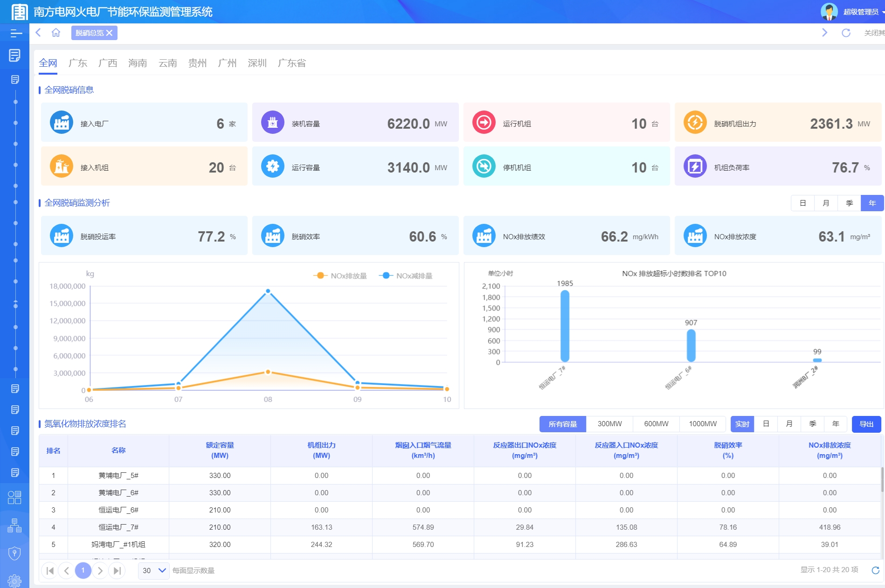Switch to the 广东 region tab
Viewport: 885px width, 588px height.
pyautogui.click(x=78, y=63)
